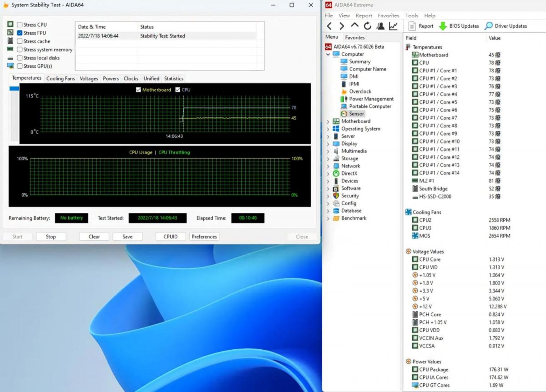Switch to the Cooling Fans tab
The height and width of the screenshot is (392, 546).
(x=61, y=78)
